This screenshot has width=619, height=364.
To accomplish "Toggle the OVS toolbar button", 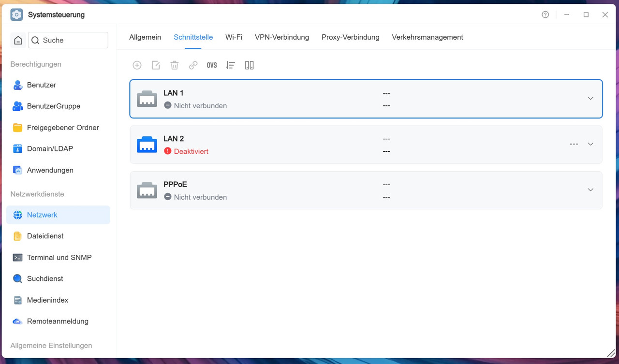I will coord(212,65).
